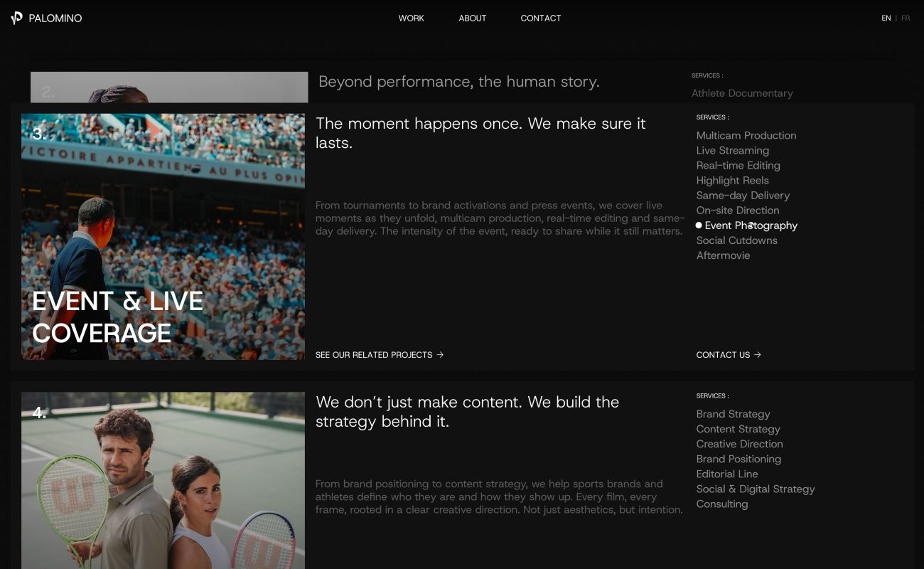Viewport: 924px width, 569px height.
Task: Select Highlight Reels service
Action: click(x=733, y=181)
